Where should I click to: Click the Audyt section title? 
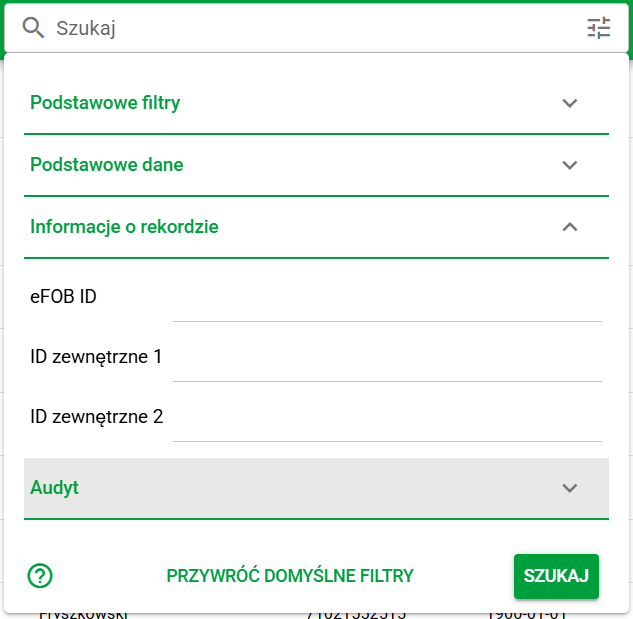coord(55,488)
